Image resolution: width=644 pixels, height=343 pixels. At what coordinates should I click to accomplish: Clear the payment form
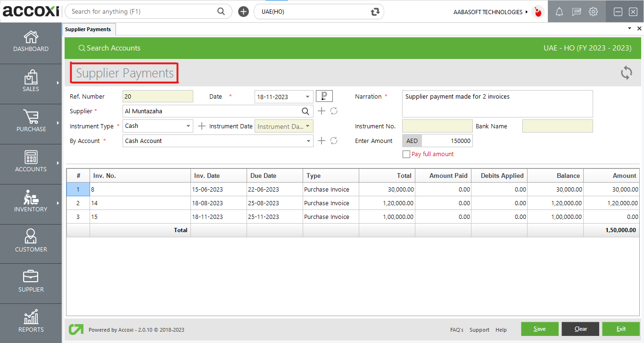[x=580, y=329]
